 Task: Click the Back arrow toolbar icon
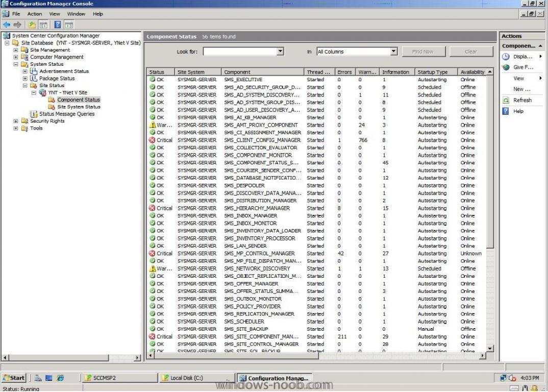point(7,25)
